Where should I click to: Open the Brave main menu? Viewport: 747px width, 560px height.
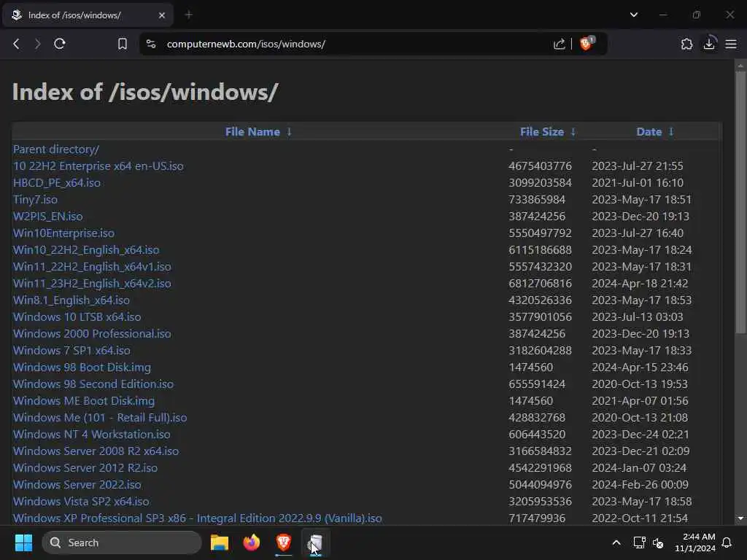[x=731, y=44]
